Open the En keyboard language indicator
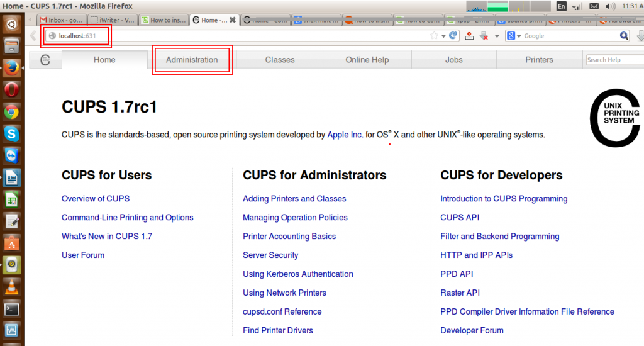644x346 pixels. tap(562, 6)
